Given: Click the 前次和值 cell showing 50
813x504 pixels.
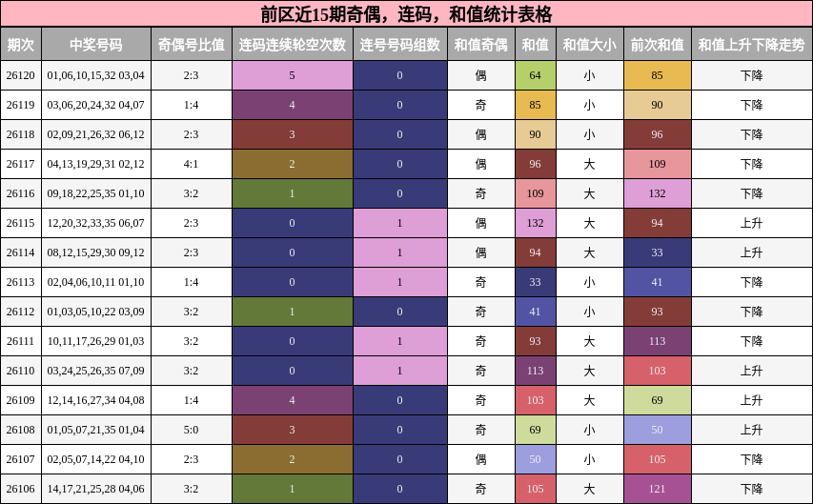Looking at the screenshot, I should point(658,430).
